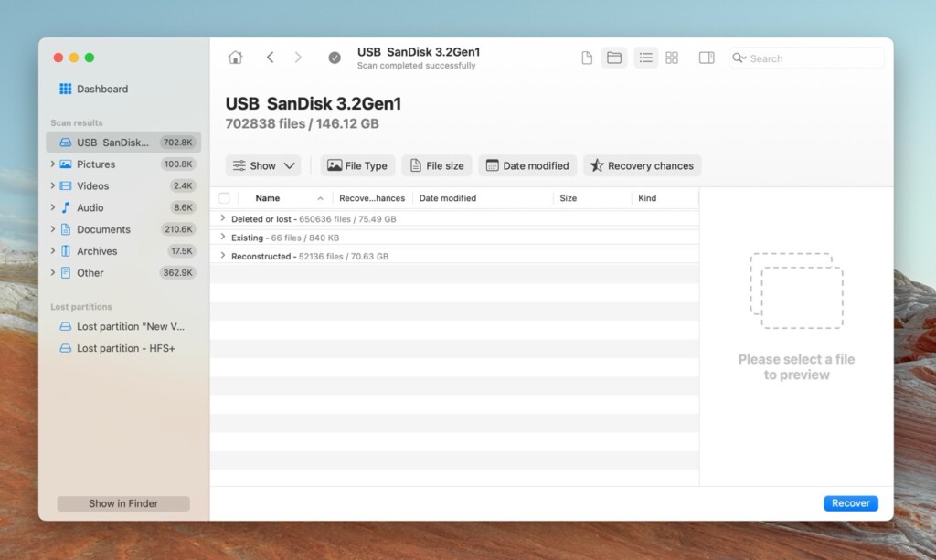
Task: Click inside the Search field
Action: click(x=804, y=58)
